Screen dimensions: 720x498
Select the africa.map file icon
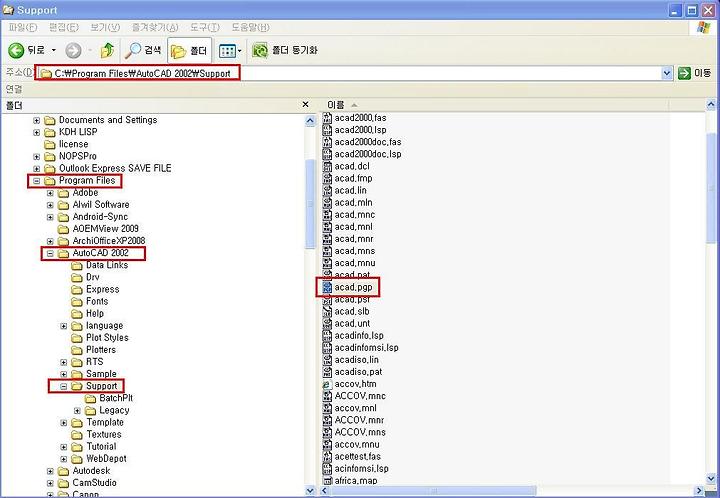point(327,481)
